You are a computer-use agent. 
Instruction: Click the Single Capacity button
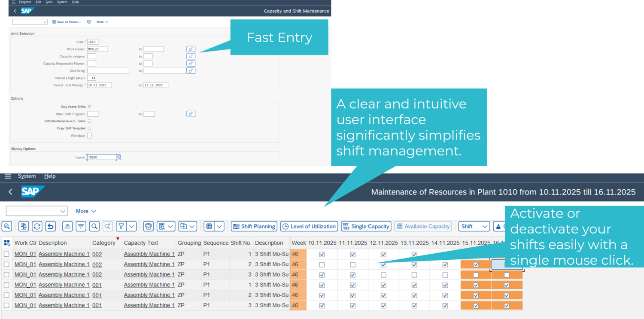coord(366,226)
